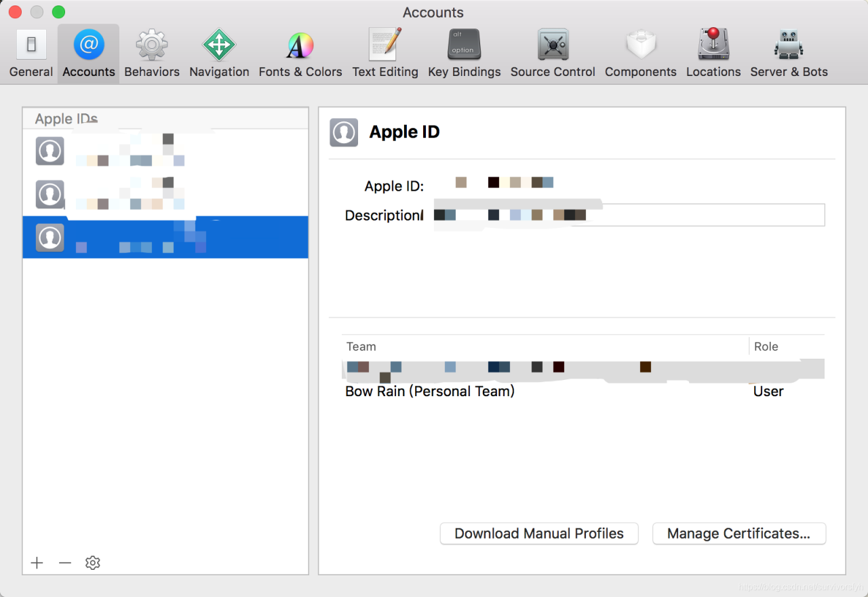Remove account with the minus button
Viewport: 868px width, 597px height.
65,562
